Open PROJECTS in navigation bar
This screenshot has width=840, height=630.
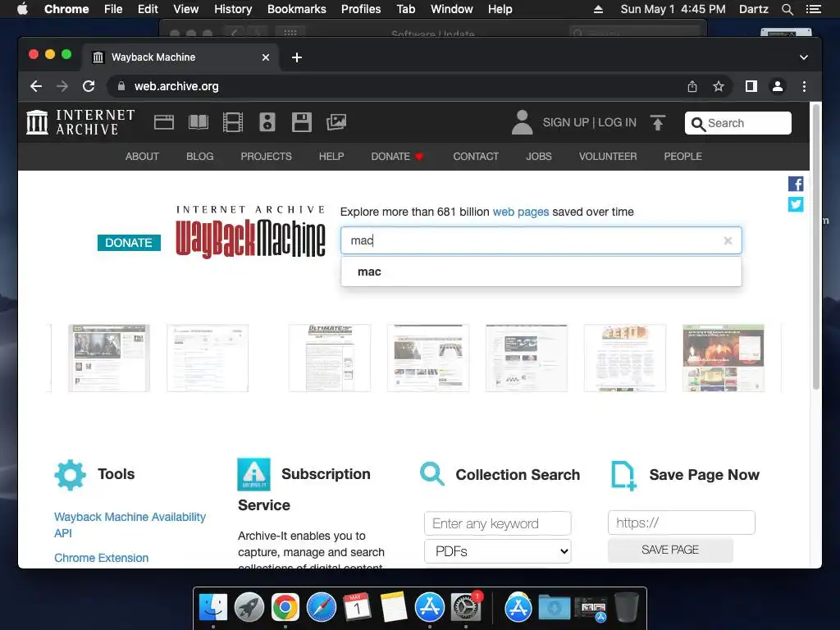pyautogui.click(x=267, y=157)
